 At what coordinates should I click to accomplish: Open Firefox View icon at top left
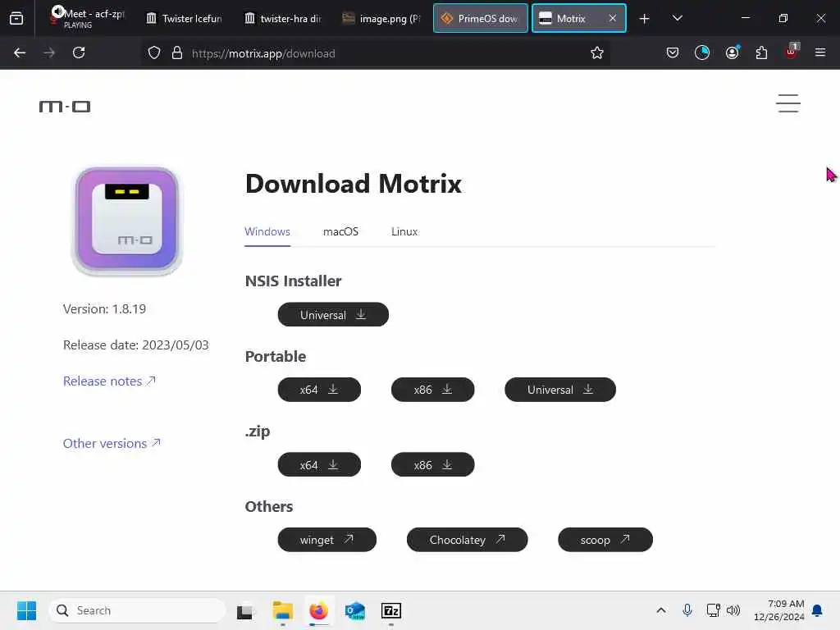pos(16,19)
